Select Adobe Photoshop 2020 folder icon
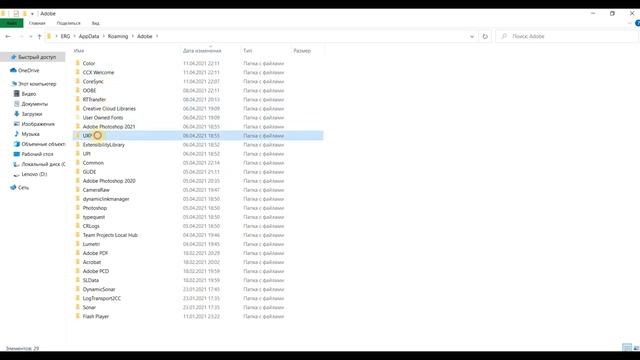640x360 pixels. 78,181
